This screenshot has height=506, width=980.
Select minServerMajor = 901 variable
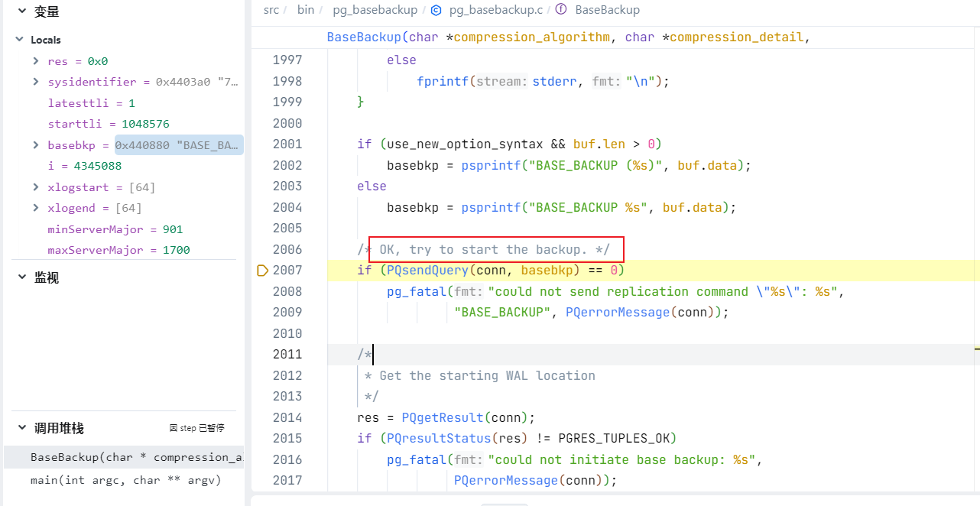pos(115,229)
